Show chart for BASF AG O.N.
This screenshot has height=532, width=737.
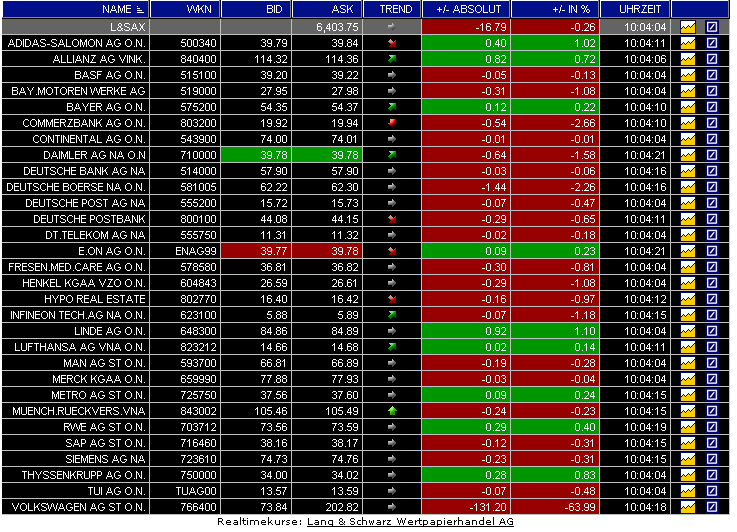click(688, 75)
